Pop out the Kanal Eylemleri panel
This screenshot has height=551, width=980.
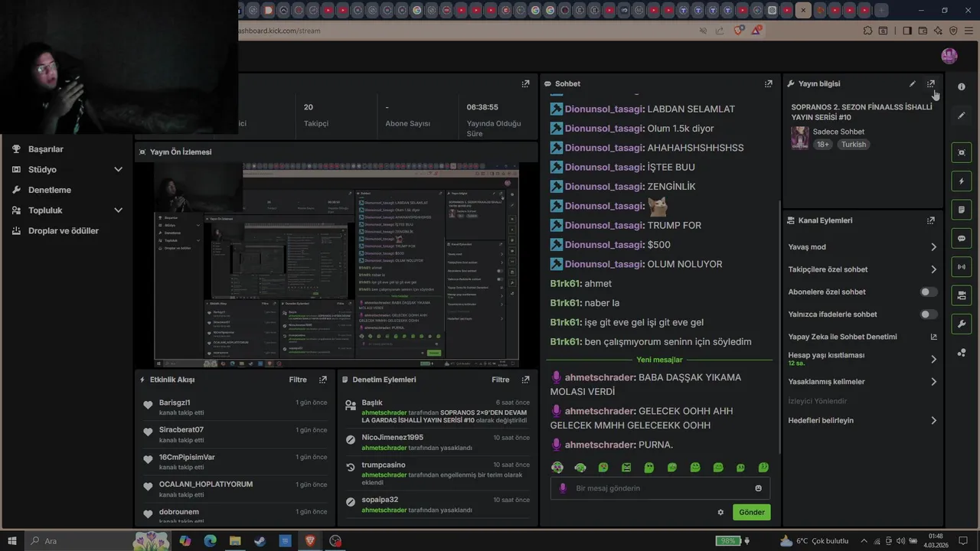point(931,220)
